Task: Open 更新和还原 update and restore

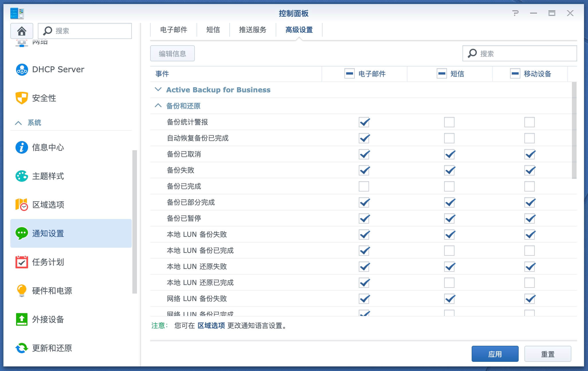Action: pyautogui.click(x=52, y=348)
